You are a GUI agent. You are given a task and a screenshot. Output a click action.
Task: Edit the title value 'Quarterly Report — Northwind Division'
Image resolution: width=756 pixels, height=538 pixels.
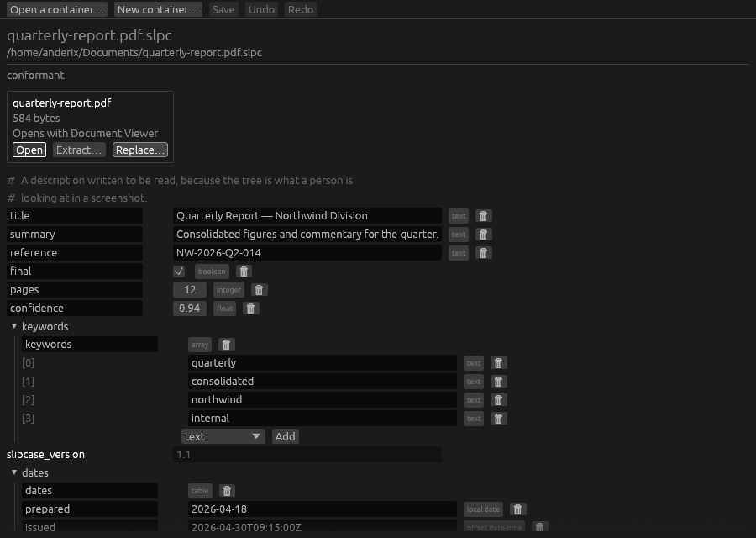(x=307, y=216)
